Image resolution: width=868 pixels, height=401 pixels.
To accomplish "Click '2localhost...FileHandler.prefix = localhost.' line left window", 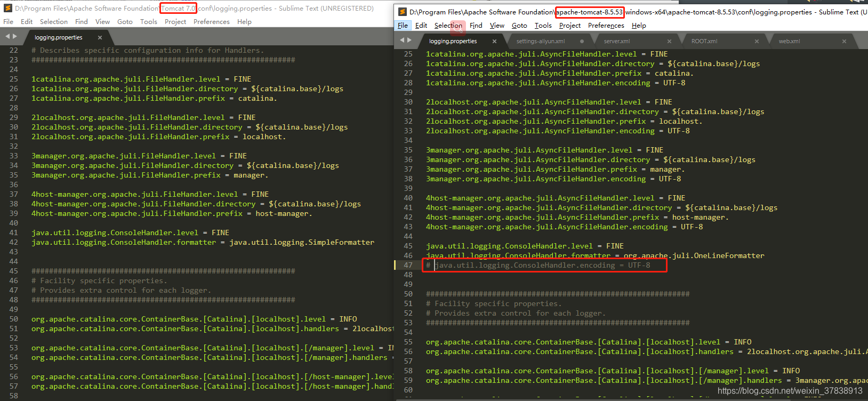I will click(159, 137).
